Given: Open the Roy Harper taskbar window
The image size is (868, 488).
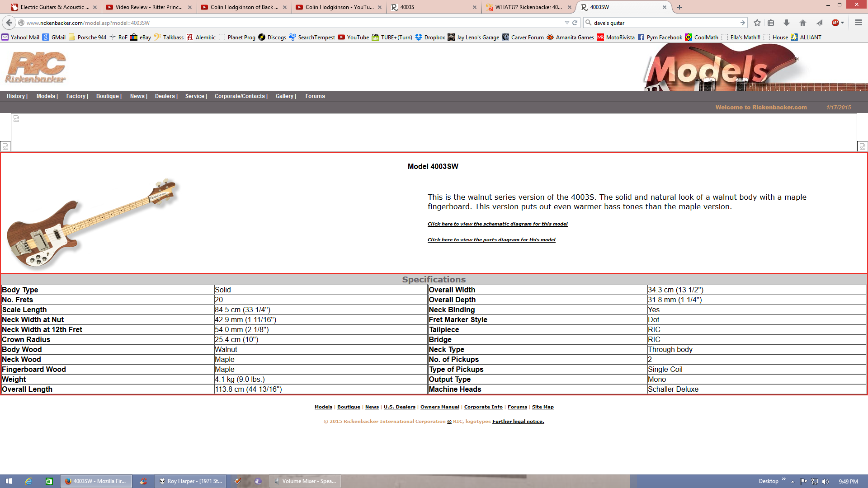Looking at the screenshot, I should [x=191, y=481].
